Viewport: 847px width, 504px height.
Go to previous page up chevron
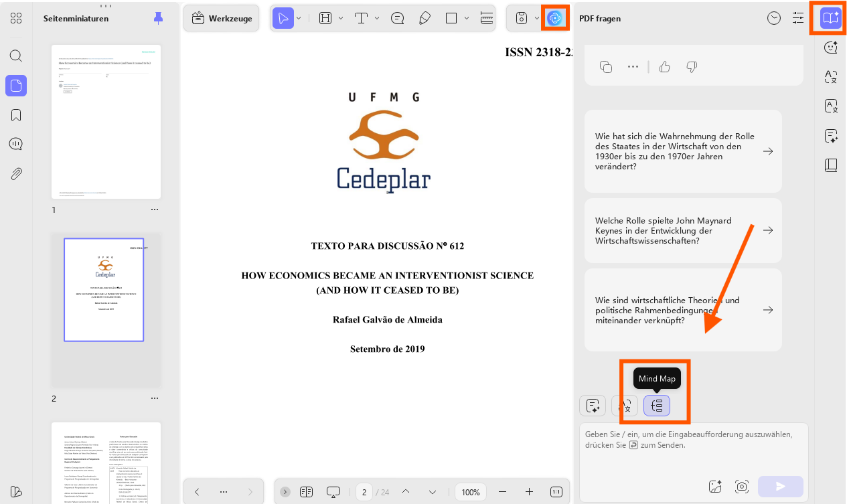406,492
